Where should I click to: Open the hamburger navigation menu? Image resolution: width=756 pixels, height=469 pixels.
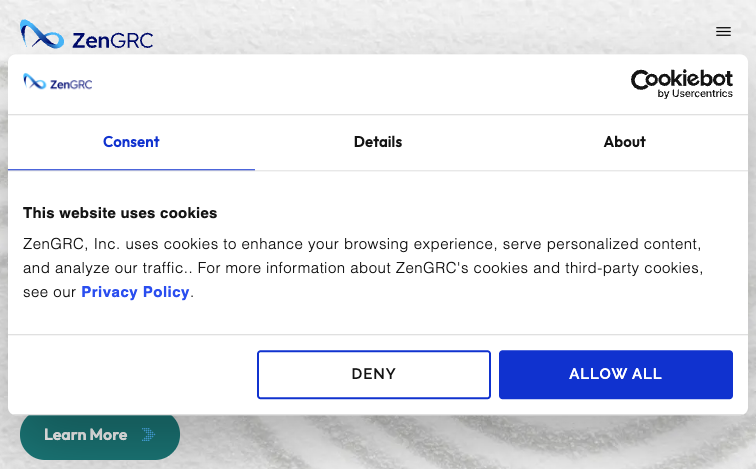pos(723,32)
